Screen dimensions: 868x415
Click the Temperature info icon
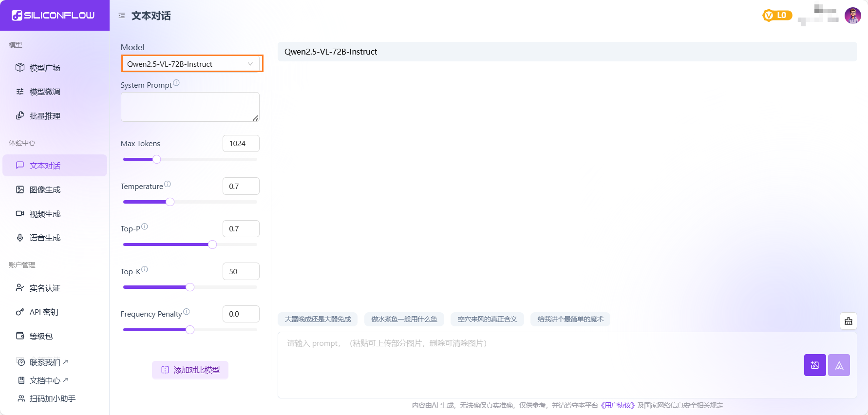pos(168,184)
